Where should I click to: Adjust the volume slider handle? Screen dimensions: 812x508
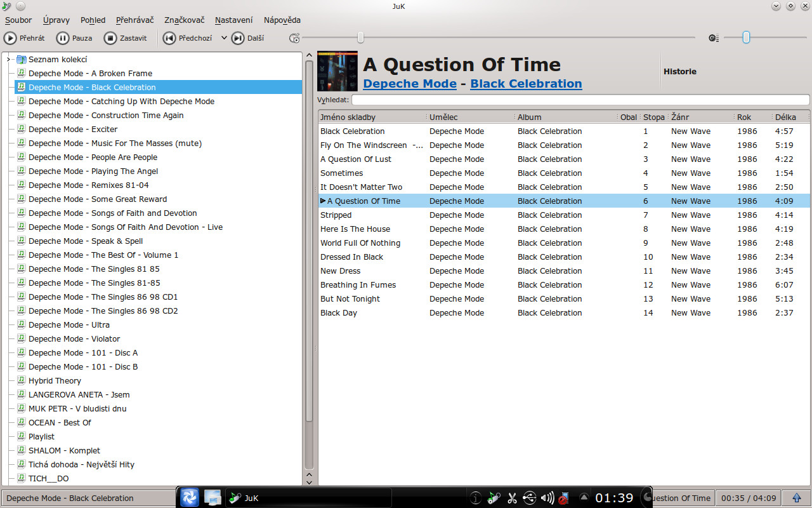(746, 37)
